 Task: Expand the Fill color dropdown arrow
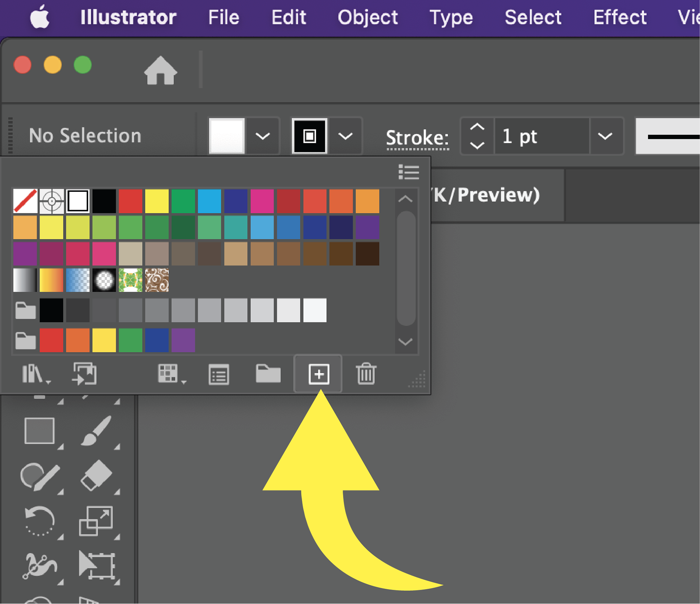click(262, 136)
